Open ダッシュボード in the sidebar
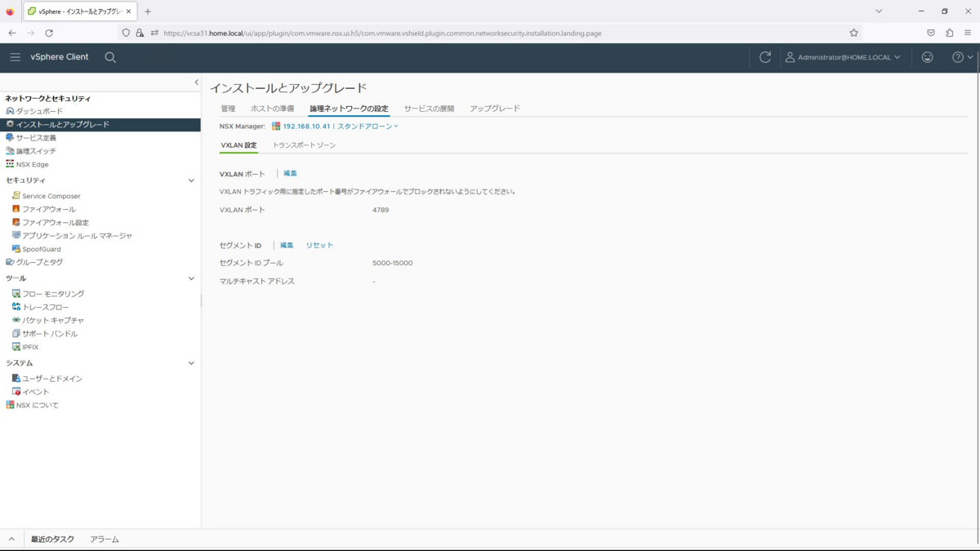The image size is (980, 551). pos(39,111)
